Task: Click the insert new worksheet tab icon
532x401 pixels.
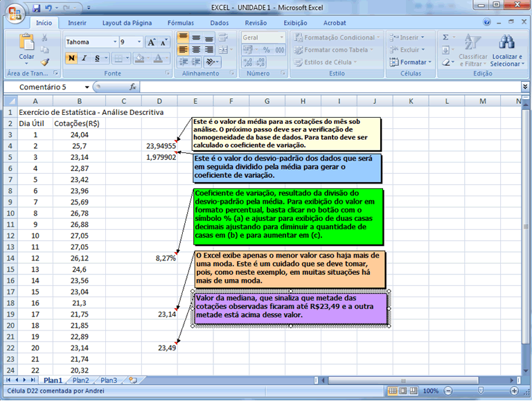Action: tap(132, 380)
